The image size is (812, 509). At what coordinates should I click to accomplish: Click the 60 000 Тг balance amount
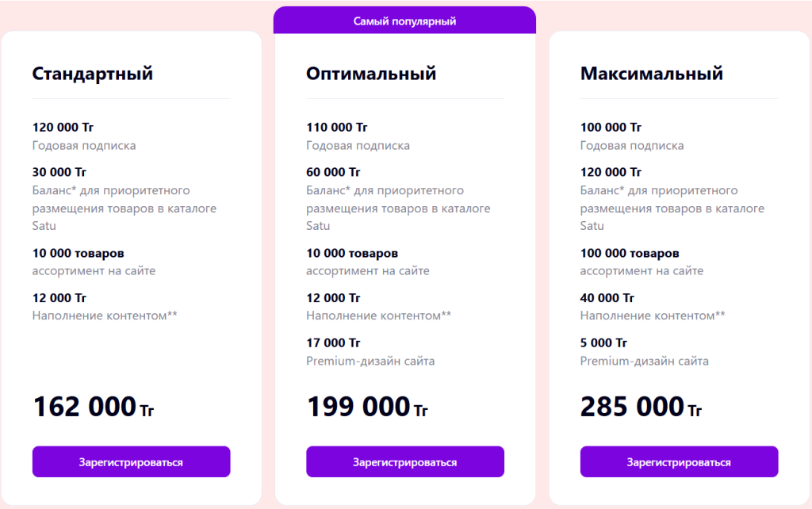point(333,172)
